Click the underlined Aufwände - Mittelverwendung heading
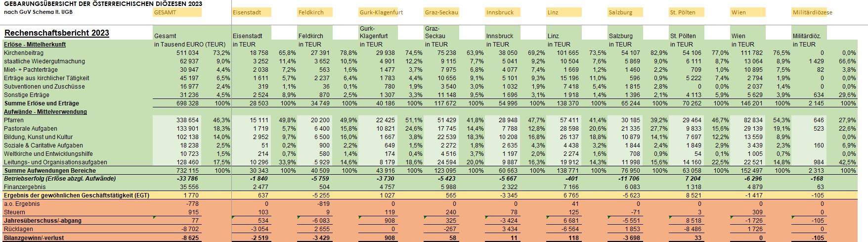The height and width of the screenshot is (242, 868). click(45, 112)
